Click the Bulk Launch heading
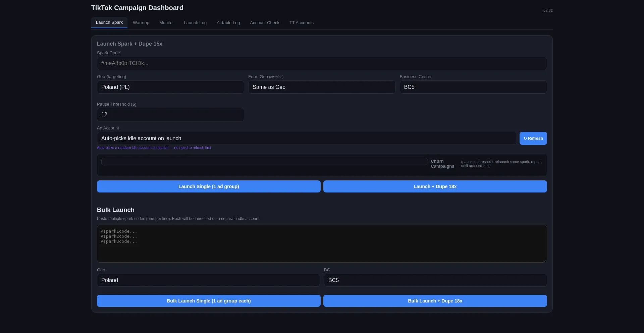This screenshot has height=333, width=644. [x=116, y=210]
